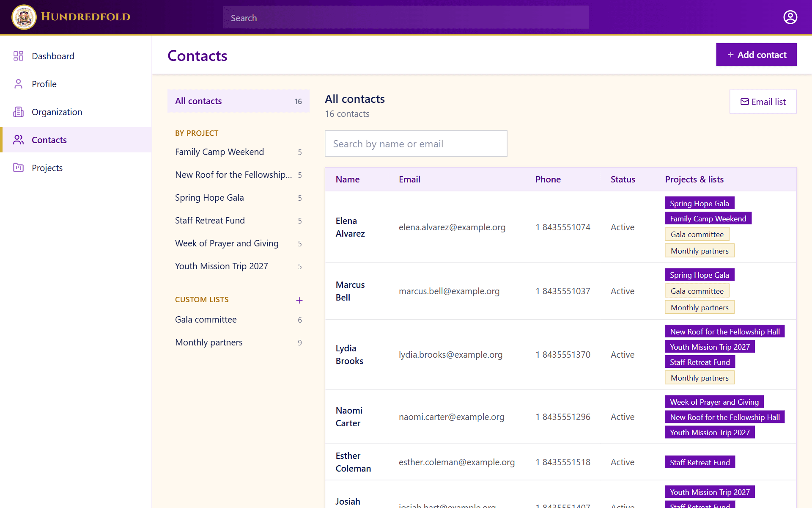The image size is (812, 508).
Task: Open Lydia Brooks contact name
Action: (x=349, y=354)
